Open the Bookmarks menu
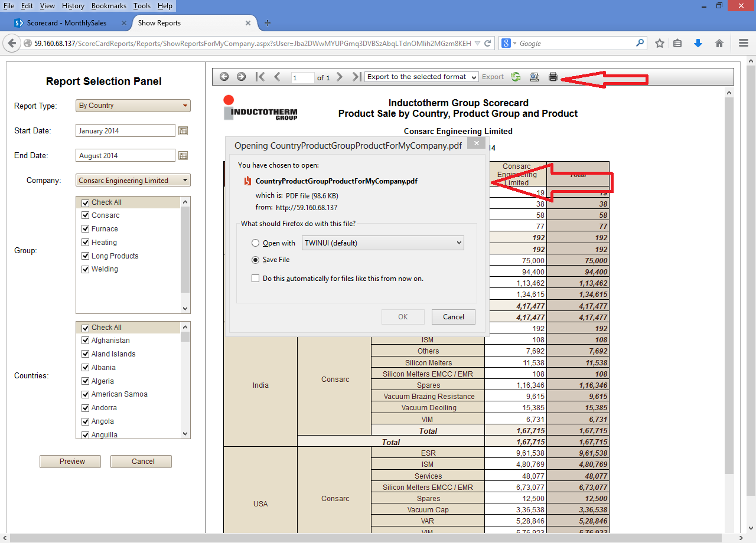The width and height of the screenshot is (756, 543). 109,5
